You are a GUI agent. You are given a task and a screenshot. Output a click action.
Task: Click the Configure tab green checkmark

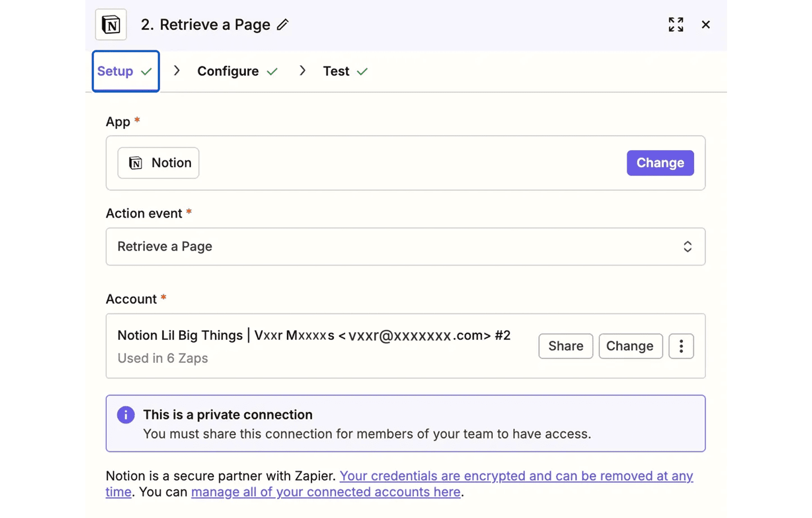[x=272, y=71]
